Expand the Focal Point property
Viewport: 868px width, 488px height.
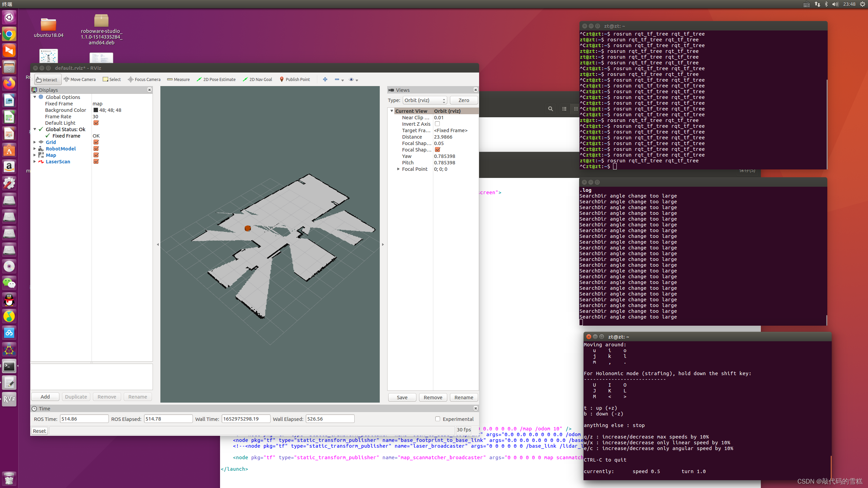pos(398,169)
